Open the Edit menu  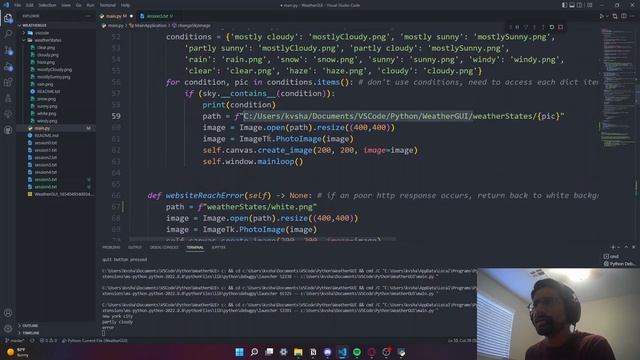pyautogui.click(x=30, y=5)
